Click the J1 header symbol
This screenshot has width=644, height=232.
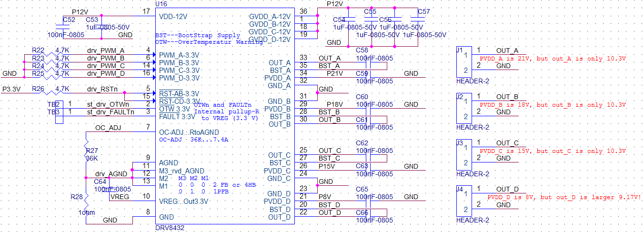463,62
